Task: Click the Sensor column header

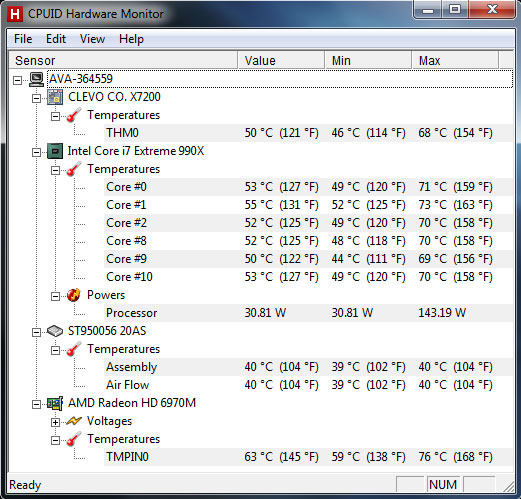Action: tap(123, 60)
